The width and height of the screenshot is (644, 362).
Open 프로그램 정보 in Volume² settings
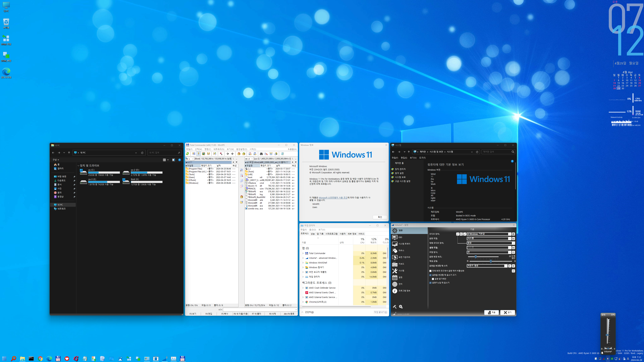pos(409,291)
